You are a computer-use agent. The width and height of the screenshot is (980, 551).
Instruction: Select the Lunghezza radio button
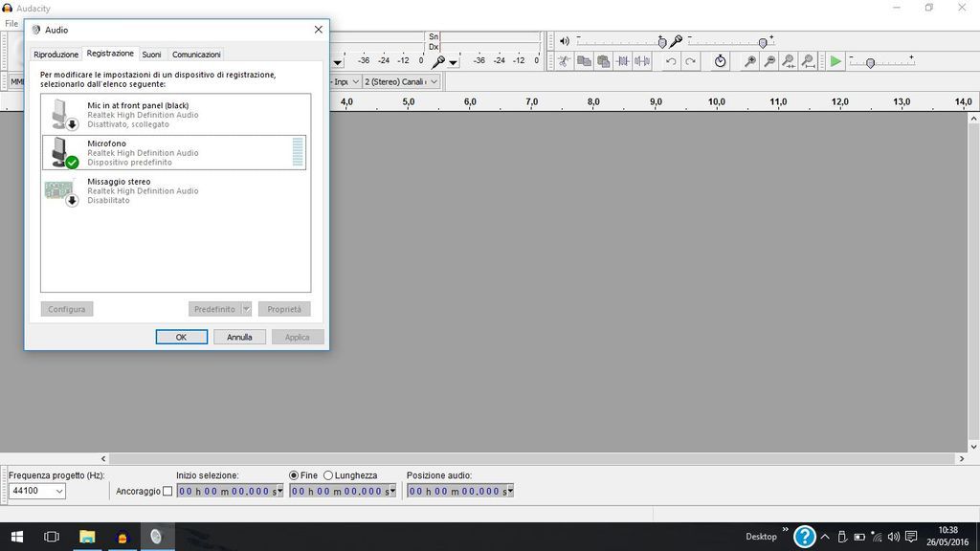click(x=328, y=475)
